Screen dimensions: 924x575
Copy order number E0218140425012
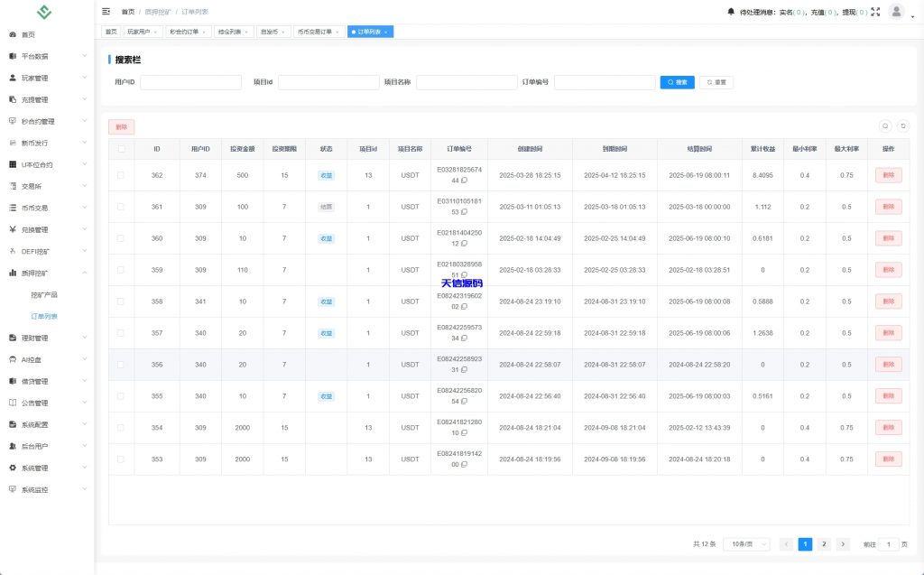[x=465, y=244]
